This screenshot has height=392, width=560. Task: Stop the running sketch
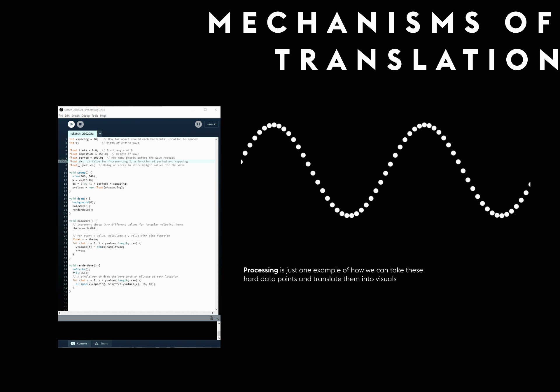[80, 124]
